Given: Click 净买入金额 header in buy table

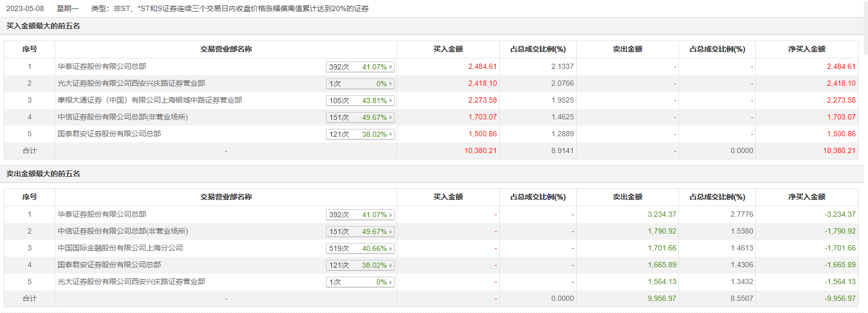Looking at the screenshot, I should (x=807, y=49).
